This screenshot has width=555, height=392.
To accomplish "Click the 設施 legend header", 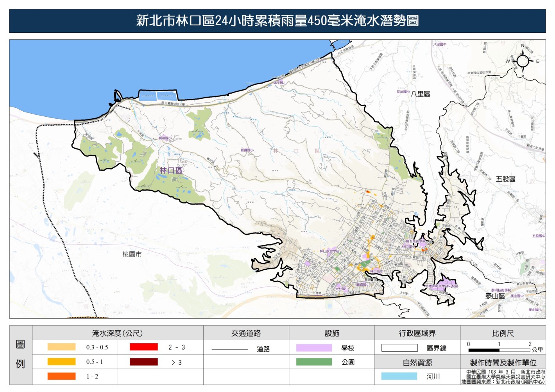I will (332, 333).
